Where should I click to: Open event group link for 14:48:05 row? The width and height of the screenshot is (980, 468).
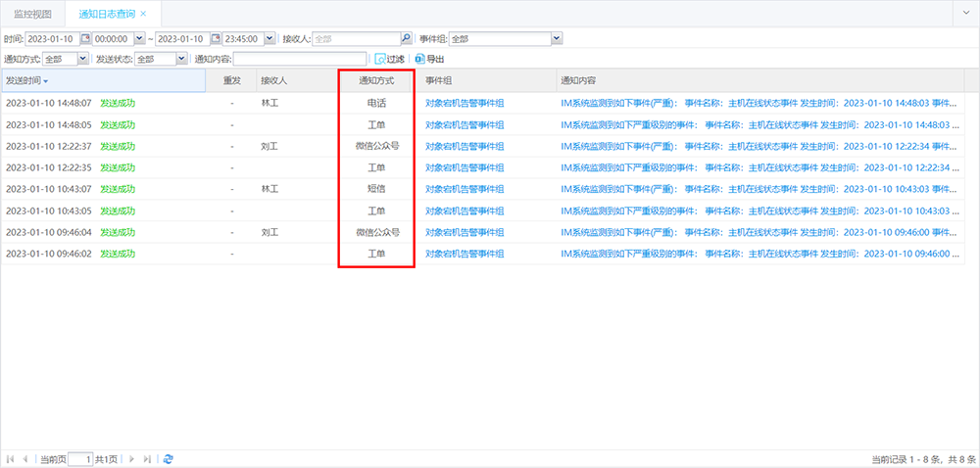click(465, 124)
